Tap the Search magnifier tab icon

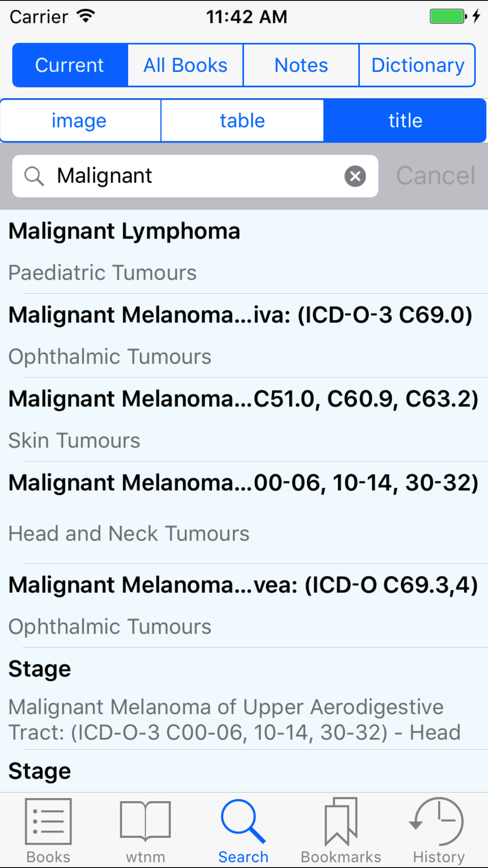pyautogui.click(x=243, y=822)
